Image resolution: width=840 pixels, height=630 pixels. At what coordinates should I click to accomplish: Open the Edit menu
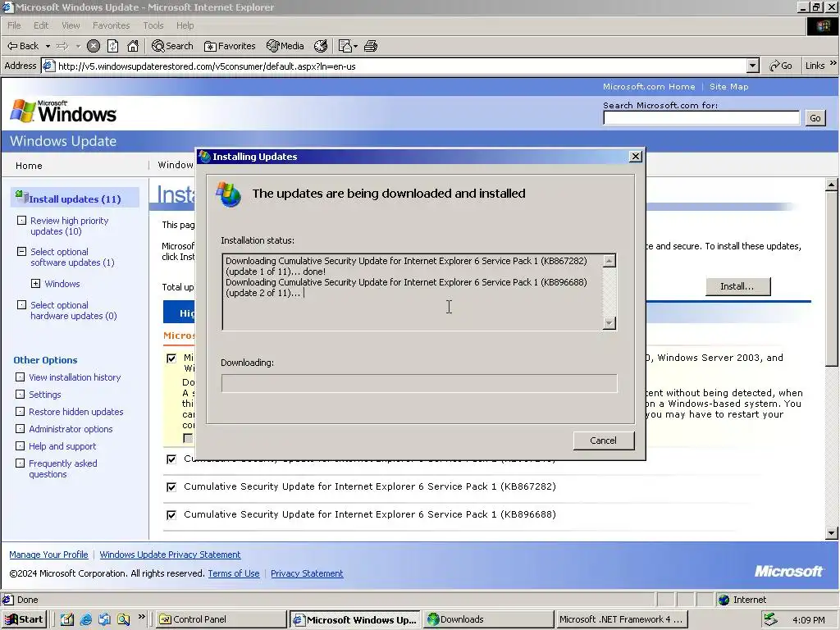[x=41, y=25]
